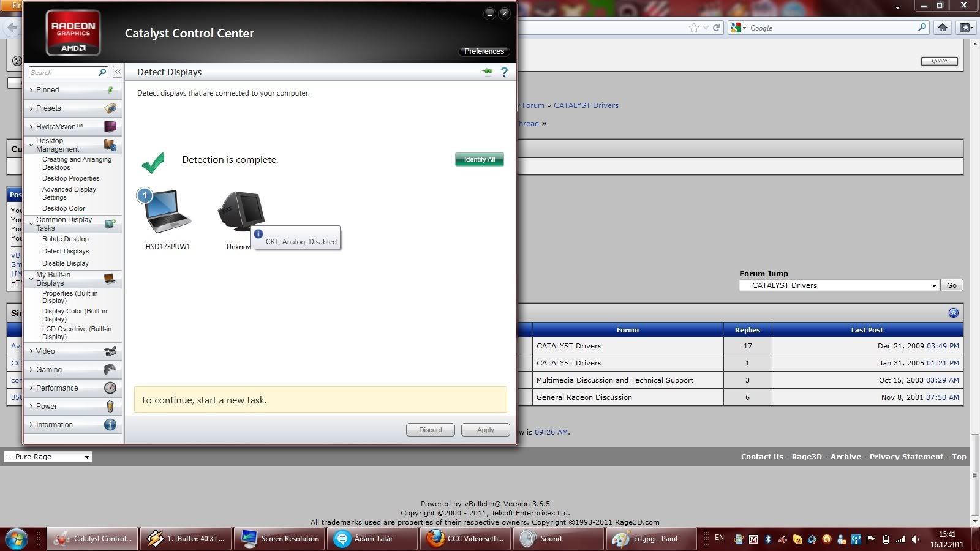This screenshot has width=980, height=551.
Task: Click the Presets icon in sidebar
Action: (110, 108)
